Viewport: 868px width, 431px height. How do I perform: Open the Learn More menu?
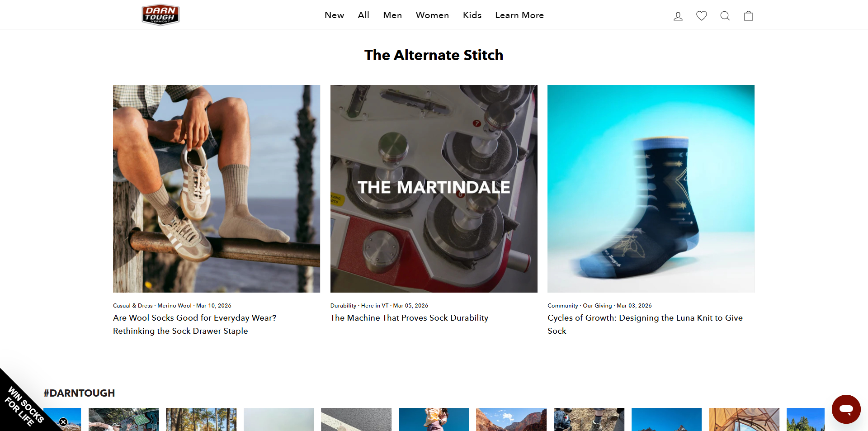click(x=519, y=15)
